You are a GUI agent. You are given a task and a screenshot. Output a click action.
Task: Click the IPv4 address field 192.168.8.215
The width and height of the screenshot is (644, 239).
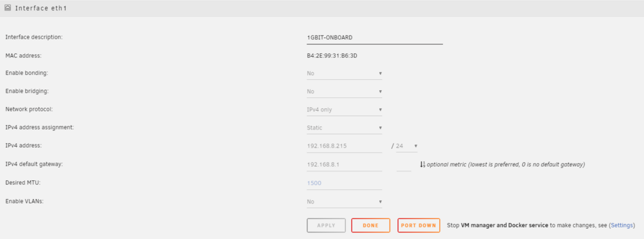344,146
